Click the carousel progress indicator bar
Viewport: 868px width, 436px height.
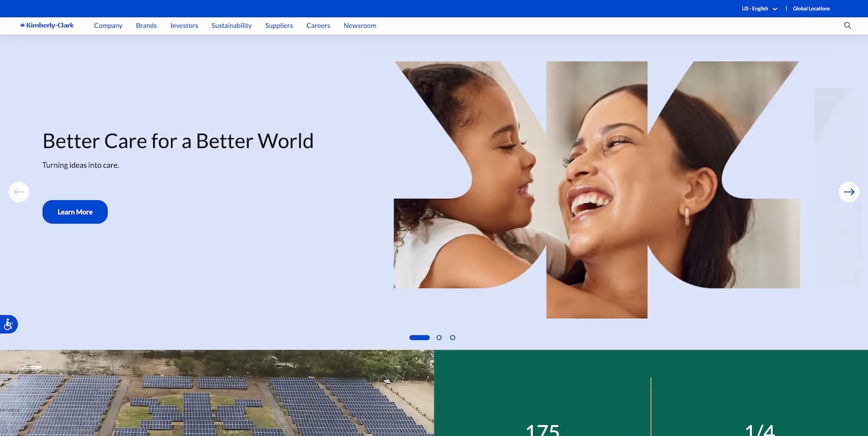419,338
